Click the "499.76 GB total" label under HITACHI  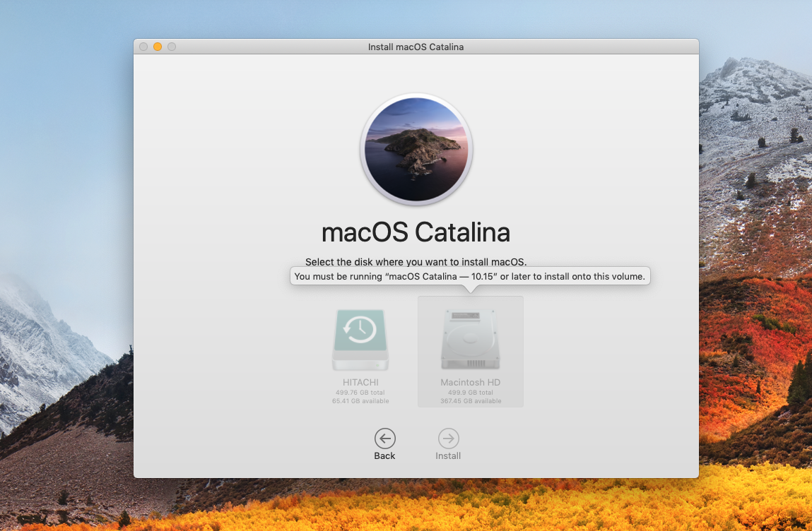360,393
